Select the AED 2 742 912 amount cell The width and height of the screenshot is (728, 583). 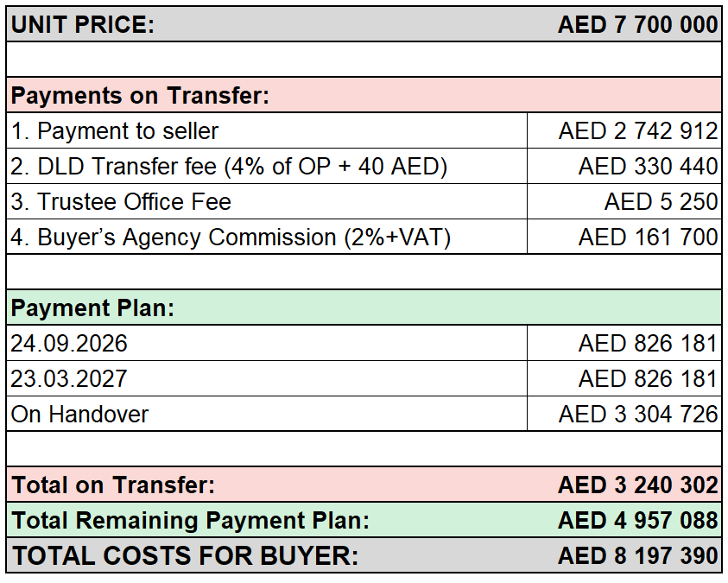(x=624, y=131)
